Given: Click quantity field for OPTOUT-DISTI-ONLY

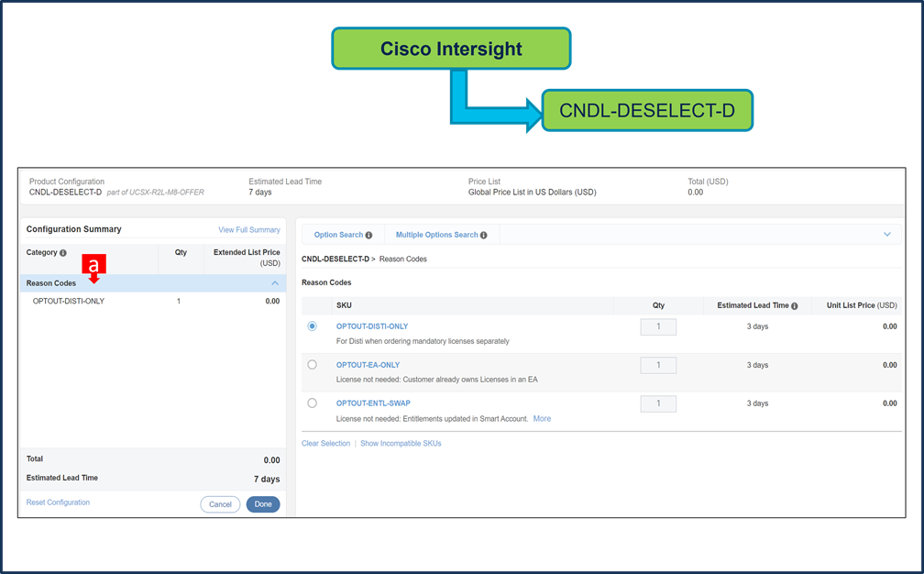Looking at the screenshot, I should (658, 327).
